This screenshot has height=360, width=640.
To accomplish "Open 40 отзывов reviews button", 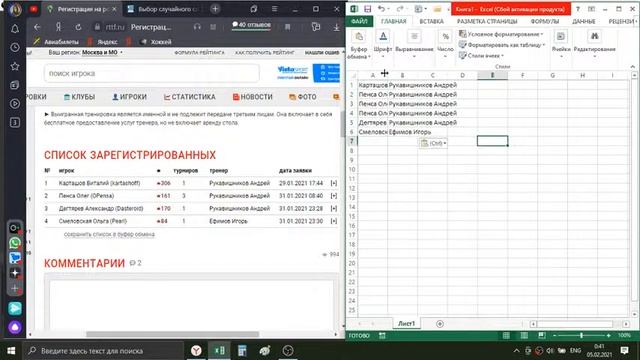I will tap(251, 25).
